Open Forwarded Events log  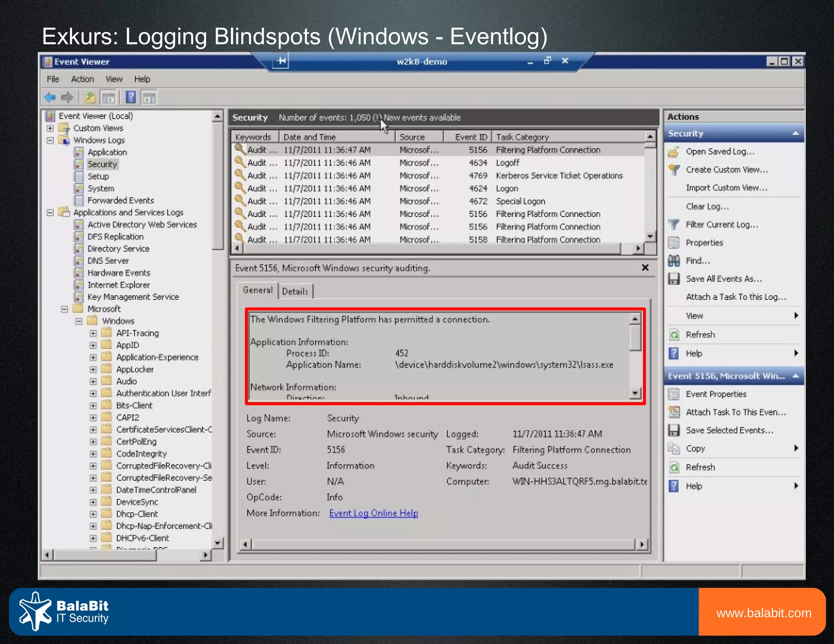coord(121,200)
